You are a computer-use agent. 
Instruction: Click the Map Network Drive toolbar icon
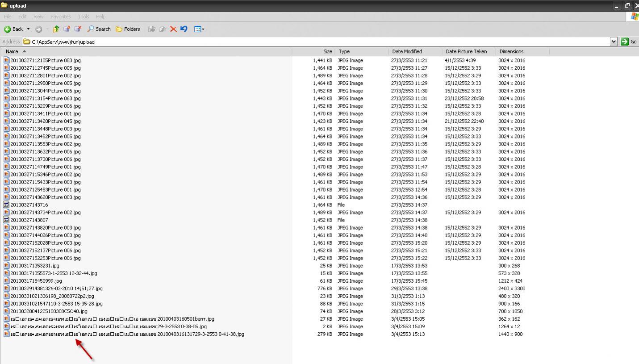[x=67, y=29]
